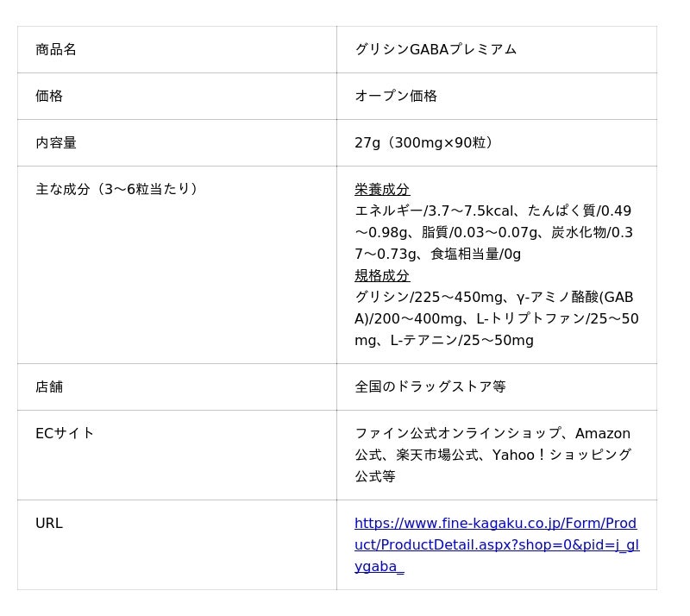This screenshot has height=616, width=690.
Task: Click the 商品名 label cell
Action: (x=56, y=50)
